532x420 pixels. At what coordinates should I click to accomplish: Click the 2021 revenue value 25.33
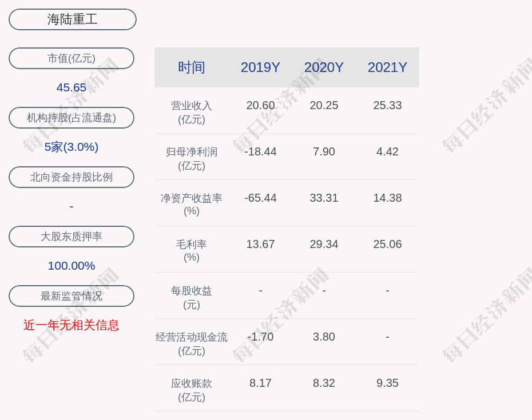pos(387,105)
